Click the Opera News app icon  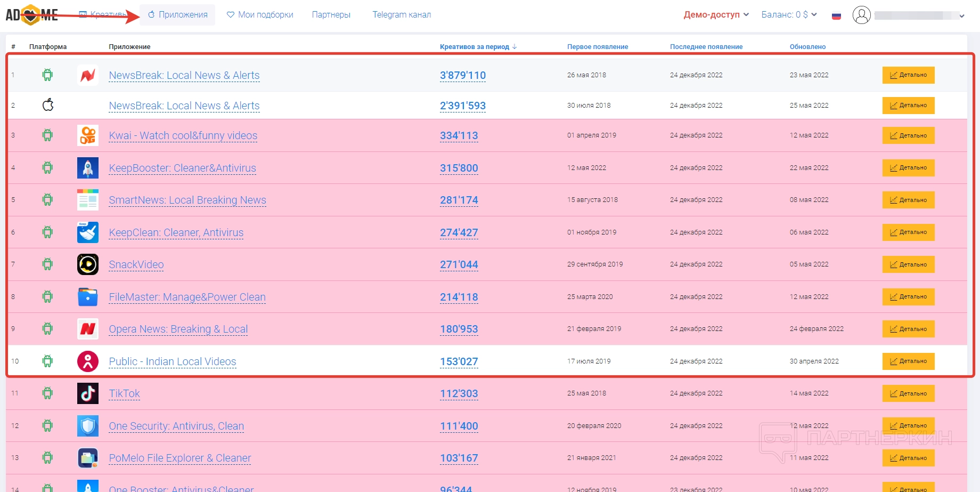pyautogui.click(x=88, y=329)
